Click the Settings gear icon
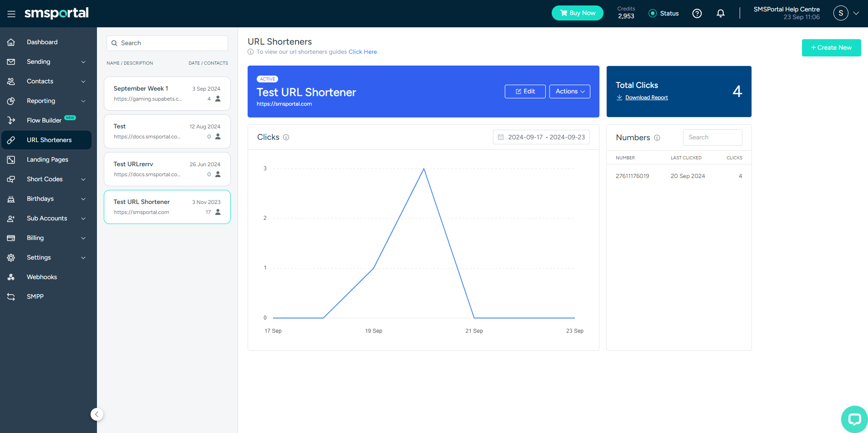Screen dimensions: 868x433 tap(11, 258)
